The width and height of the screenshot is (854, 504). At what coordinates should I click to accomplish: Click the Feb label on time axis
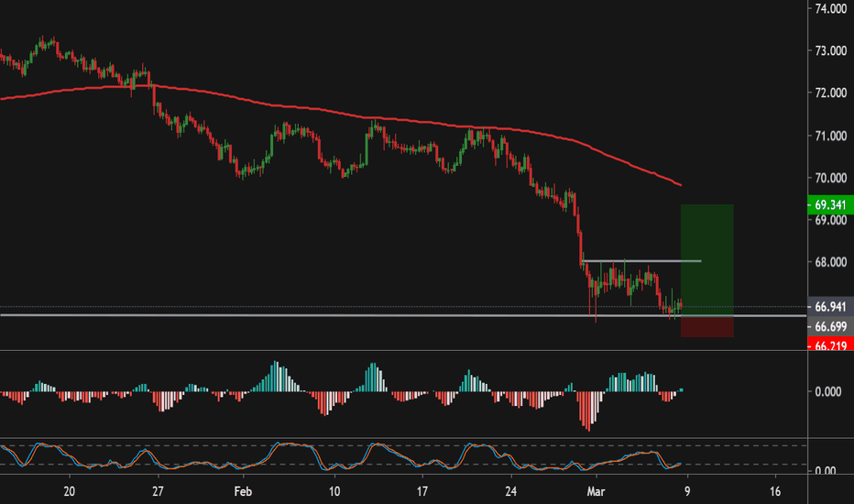(244, 490)
